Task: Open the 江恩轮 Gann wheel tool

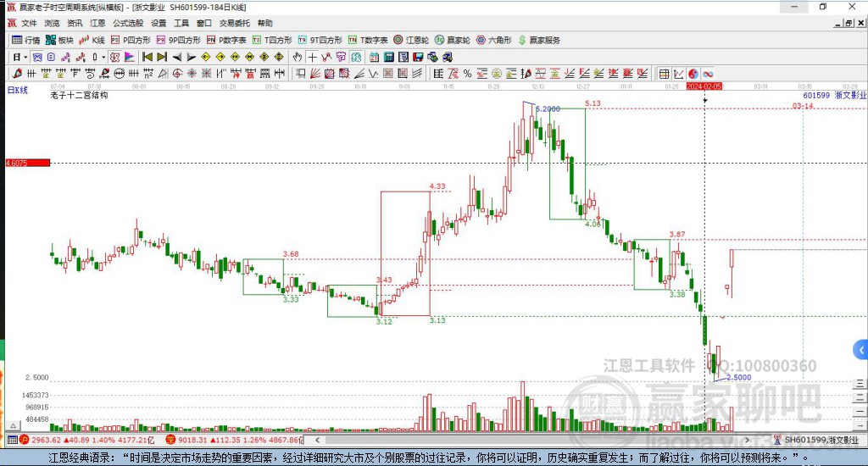Action: [x=411, y=40]
